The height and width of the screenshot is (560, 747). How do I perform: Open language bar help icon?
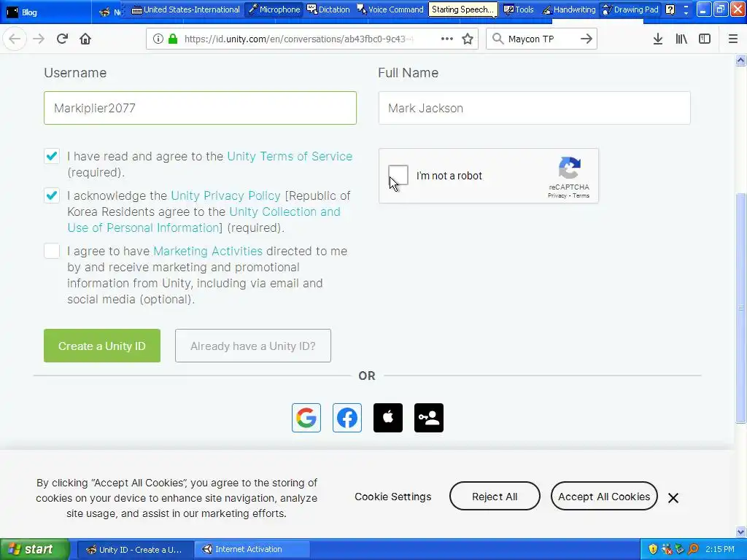coord(670,9)
